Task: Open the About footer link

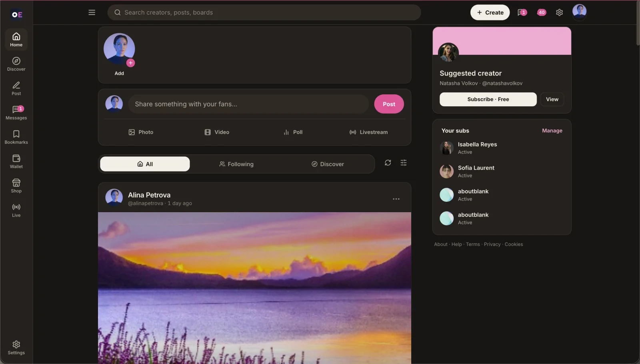Action: (441, 244)
